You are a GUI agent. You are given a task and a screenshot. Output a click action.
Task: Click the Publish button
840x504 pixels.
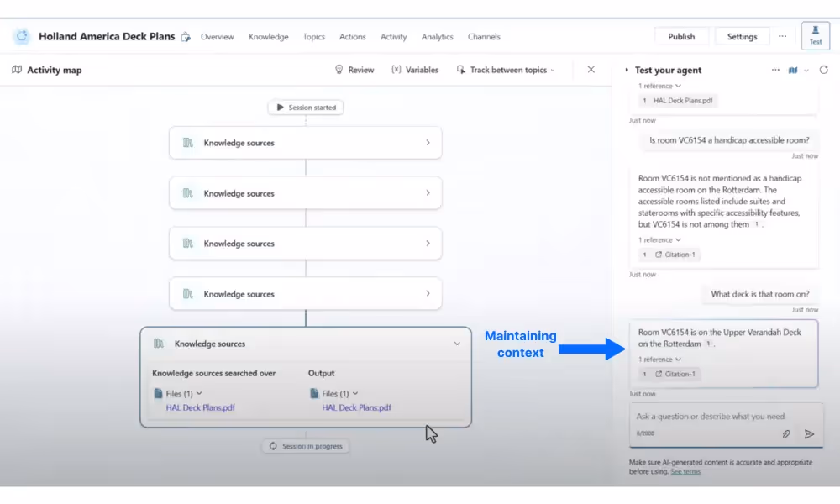point(681,36)
